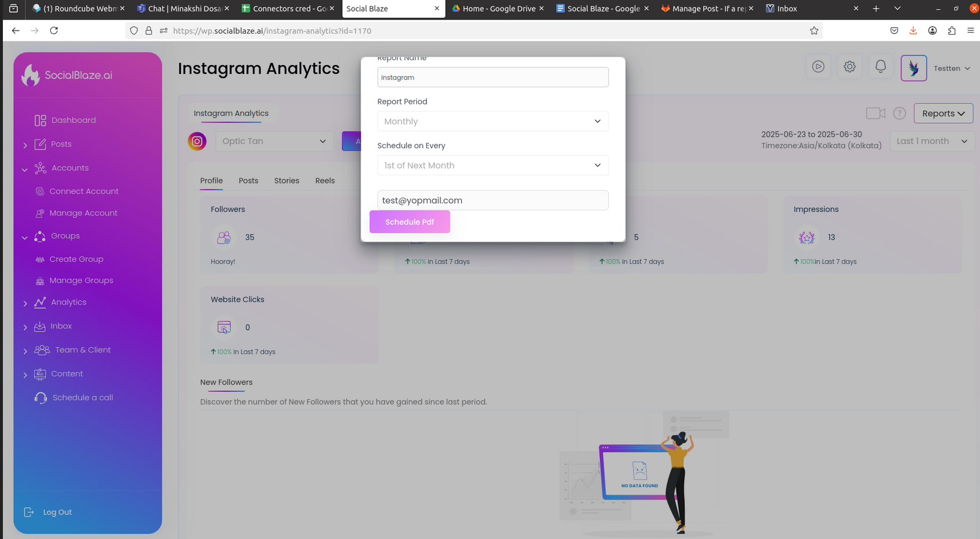Viewport: 980px width, 539px height.
Task: Expand the Team & Client section
Action: [25, 351]
